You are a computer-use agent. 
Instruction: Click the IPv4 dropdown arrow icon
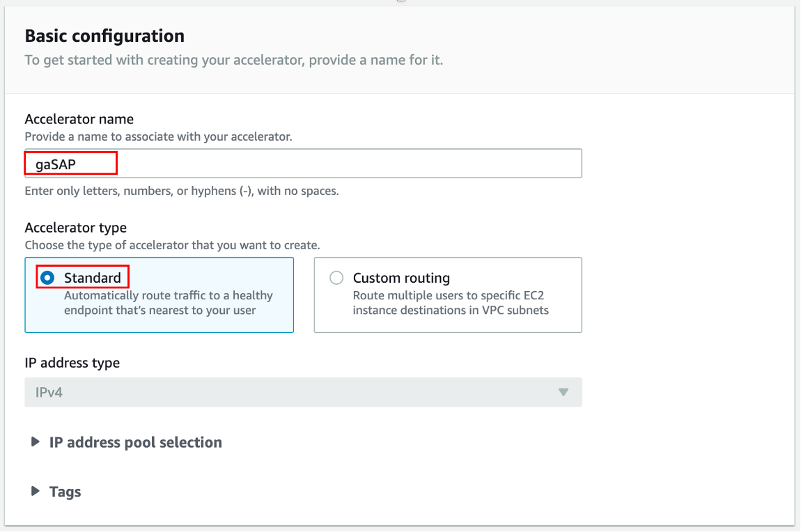coord(563,392)
